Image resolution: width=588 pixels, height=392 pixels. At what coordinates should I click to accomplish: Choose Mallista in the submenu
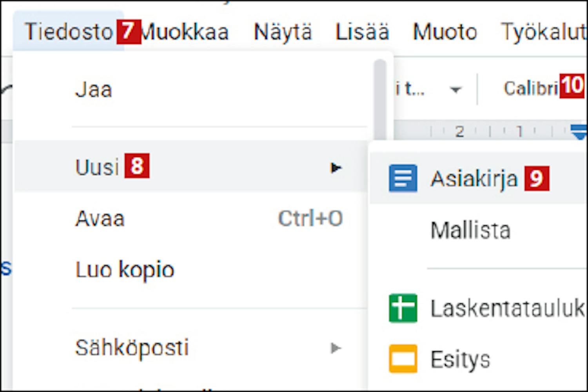tap(470, 230)
